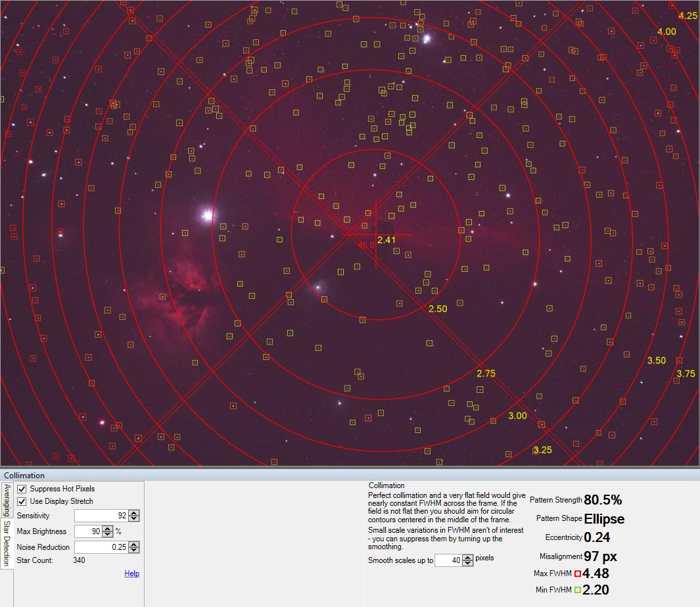Screen dimensions: 700x607
Task: Click the green Min FWHM square marker
Action: tap(578, 590)
